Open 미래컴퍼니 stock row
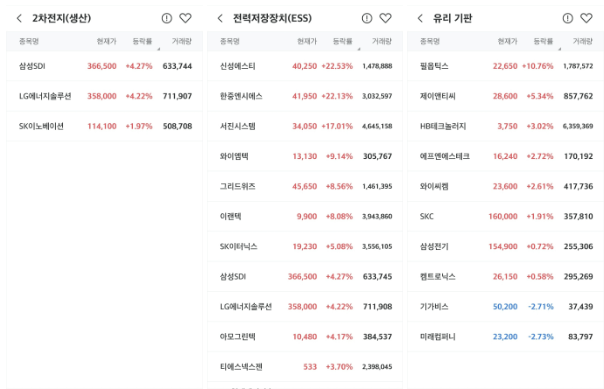Viewport: 604px width, 389px height. coord(505,337)
